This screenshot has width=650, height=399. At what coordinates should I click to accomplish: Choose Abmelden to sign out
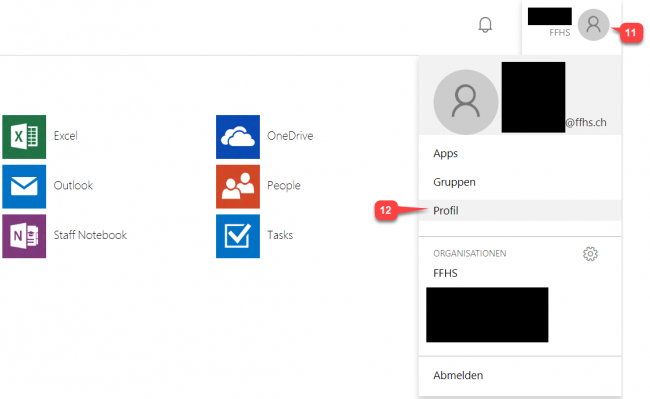coord(458,375)
